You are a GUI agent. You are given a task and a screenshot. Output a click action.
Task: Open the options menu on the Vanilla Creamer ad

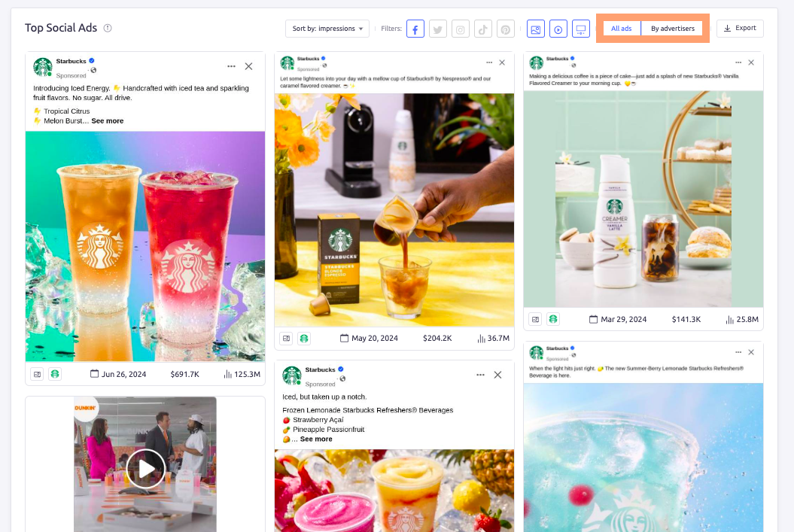[737, 63]
